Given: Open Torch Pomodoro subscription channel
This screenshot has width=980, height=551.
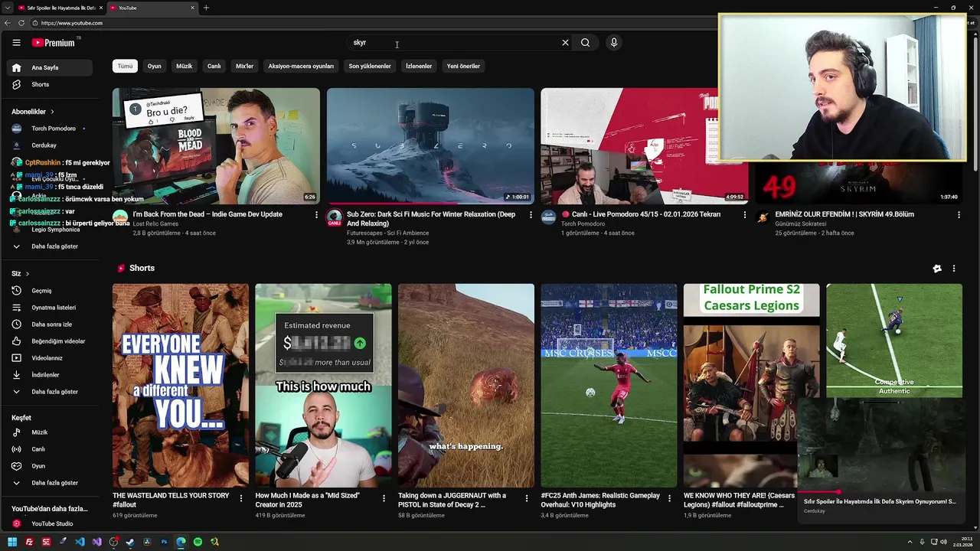Looking at the screenshot, I should pyautogui.click(x=49, y=129).
